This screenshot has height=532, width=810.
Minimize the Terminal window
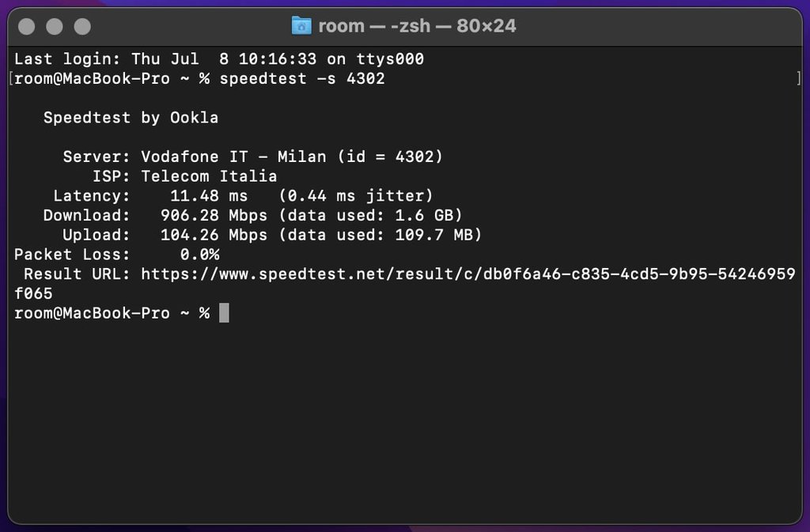click(55, 26)
